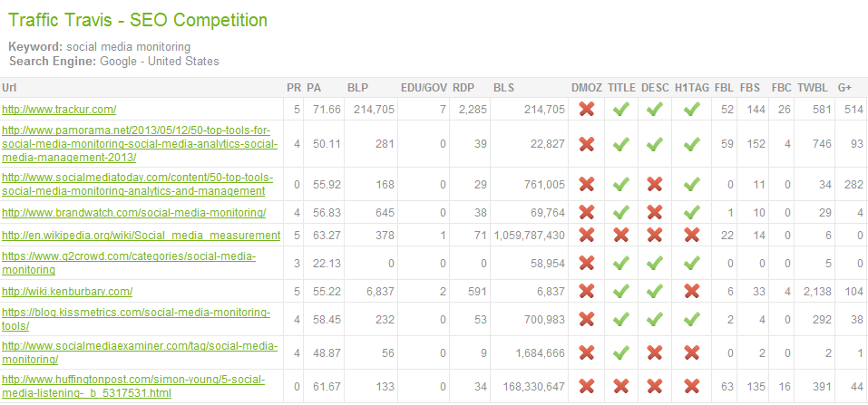Click the green DESC checkmark in pamorama row
Image resolution: width=868 pixels, height=405 pixels.
point(654,144)
